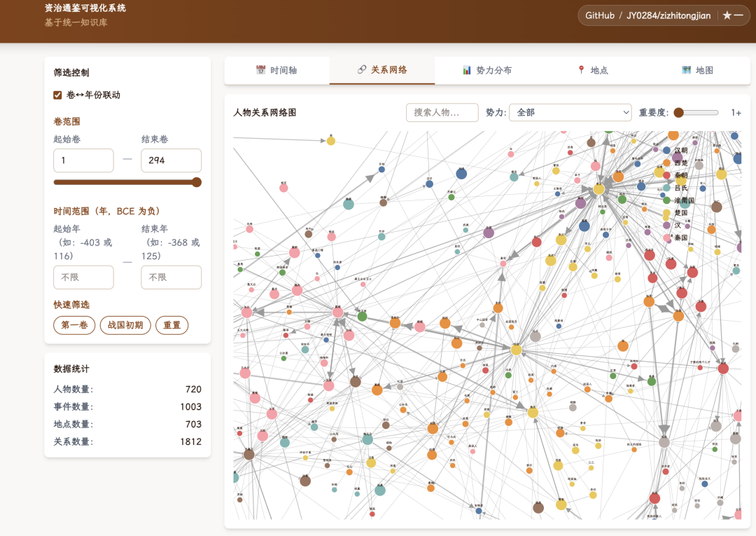Viewport: 756px width, 536px height.
Task: Click the 人物数量 value 720
Action: pyautogui.click(x=193, y=390)
